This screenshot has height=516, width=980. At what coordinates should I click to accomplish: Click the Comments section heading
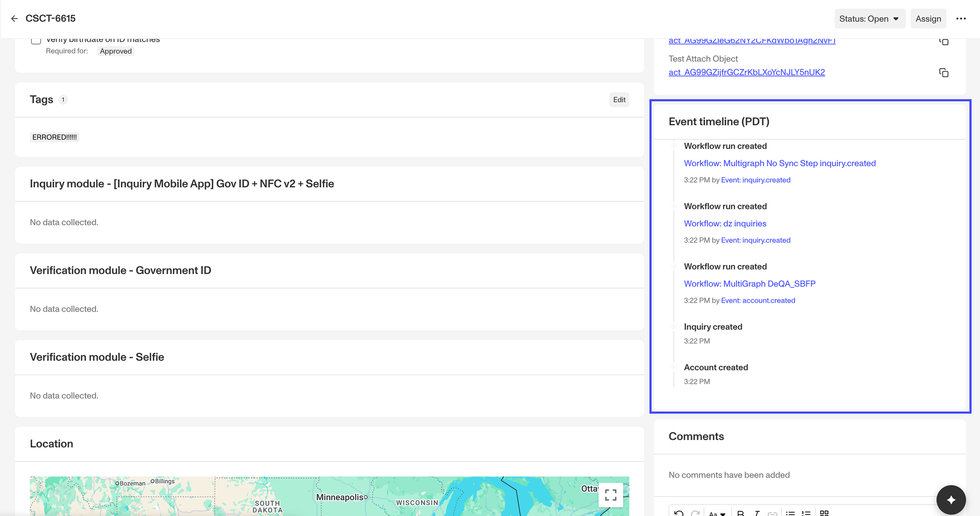pos(696,436)
